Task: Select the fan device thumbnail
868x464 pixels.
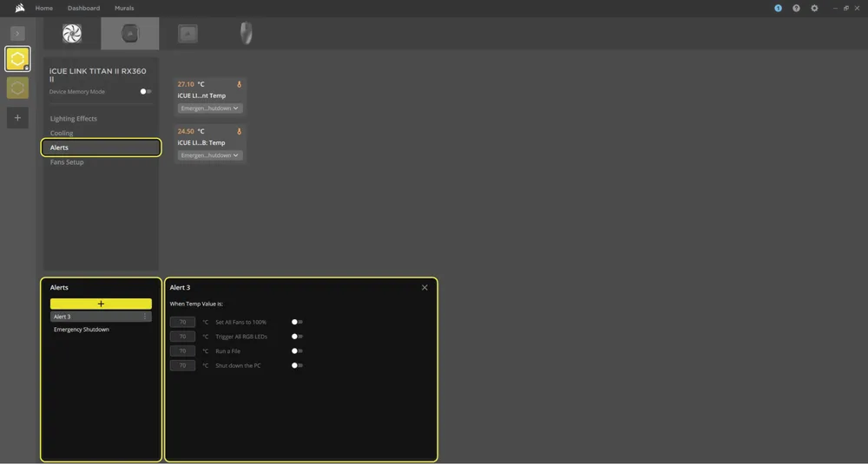Action: [x=72, y=34]
